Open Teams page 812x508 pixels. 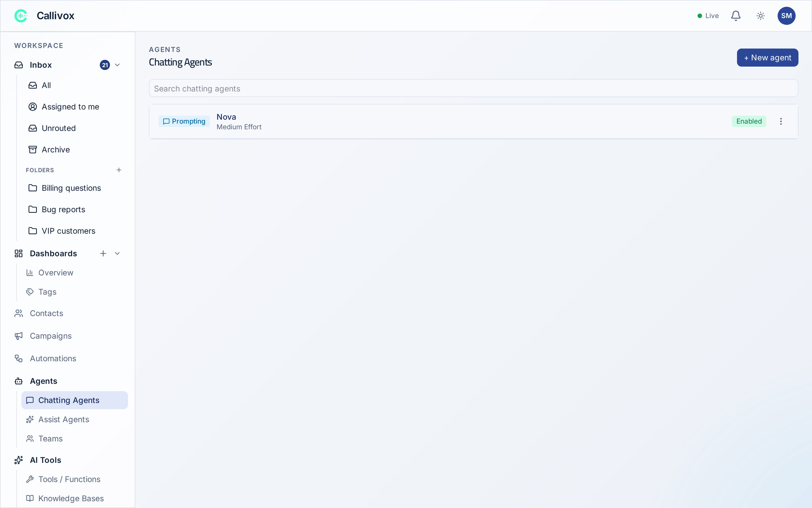(x=74, y=439)
